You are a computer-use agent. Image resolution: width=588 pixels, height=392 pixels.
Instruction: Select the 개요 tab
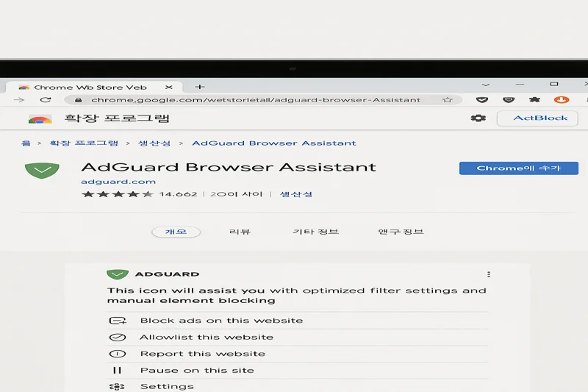coord(176,232)
